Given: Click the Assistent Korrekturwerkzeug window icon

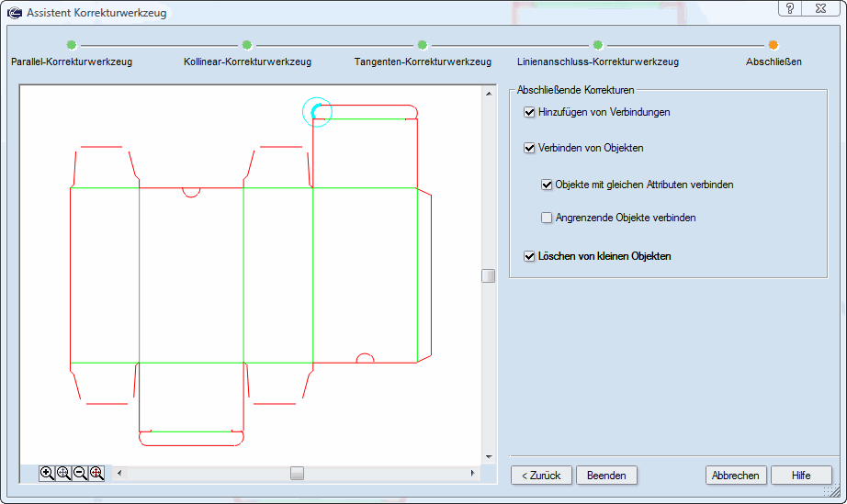Looking at the screenshot, I should coord(15,13).
